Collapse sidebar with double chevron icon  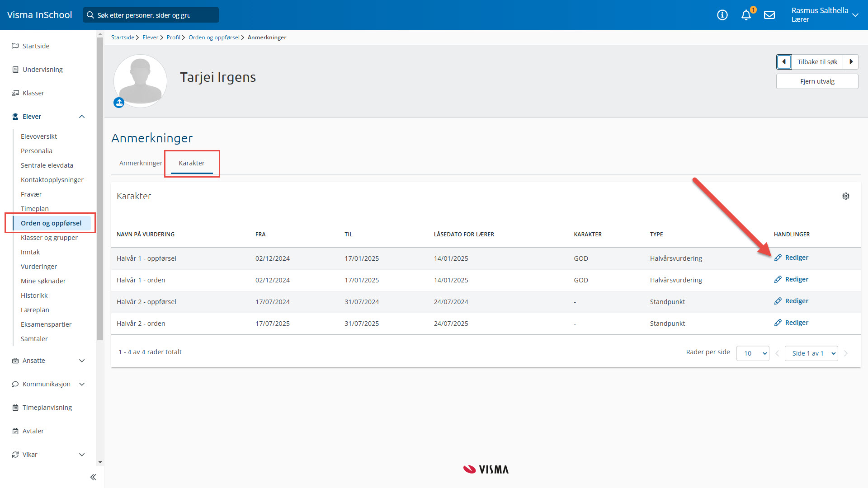93,477
